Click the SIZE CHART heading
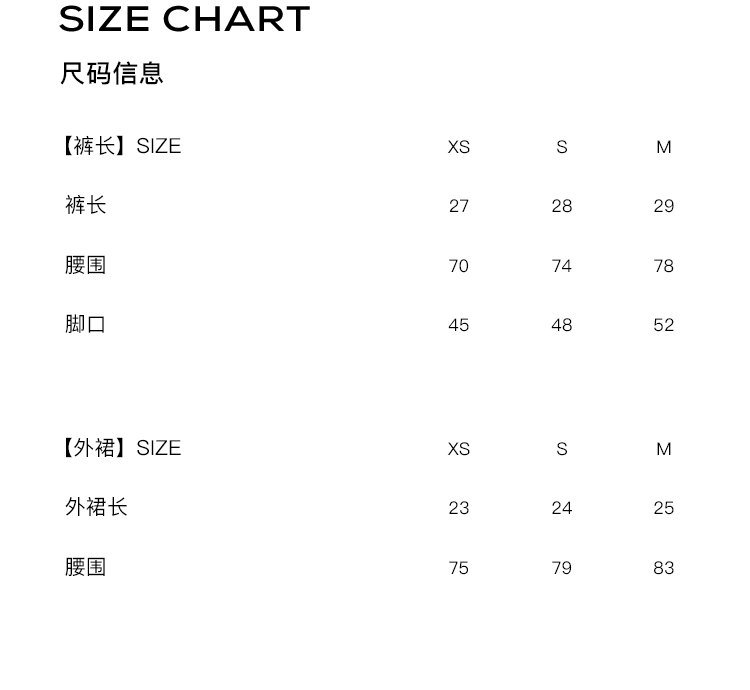 click(x=185, y=19)
